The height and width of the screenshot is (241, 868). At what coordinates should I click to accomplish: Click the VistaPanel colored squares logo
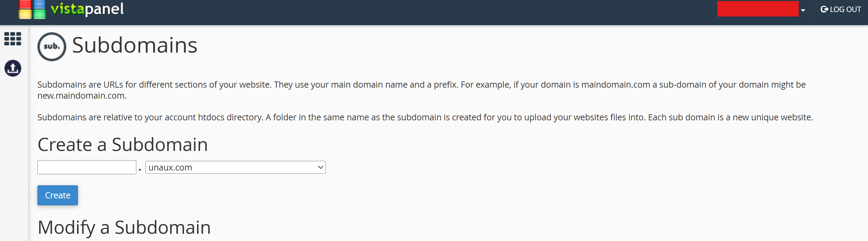click(x=32, y=9)
